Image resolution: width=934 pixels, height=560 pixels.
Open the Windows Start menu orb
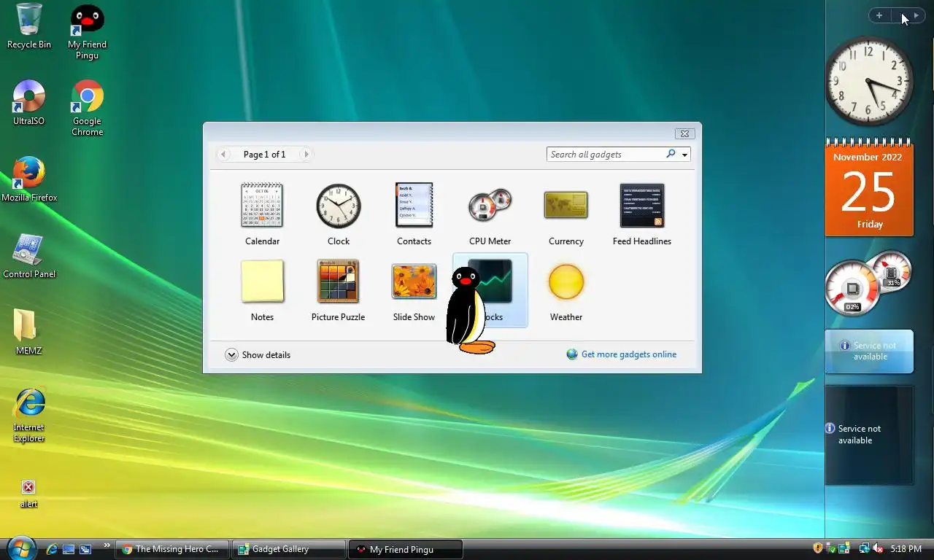coord(20,548)
